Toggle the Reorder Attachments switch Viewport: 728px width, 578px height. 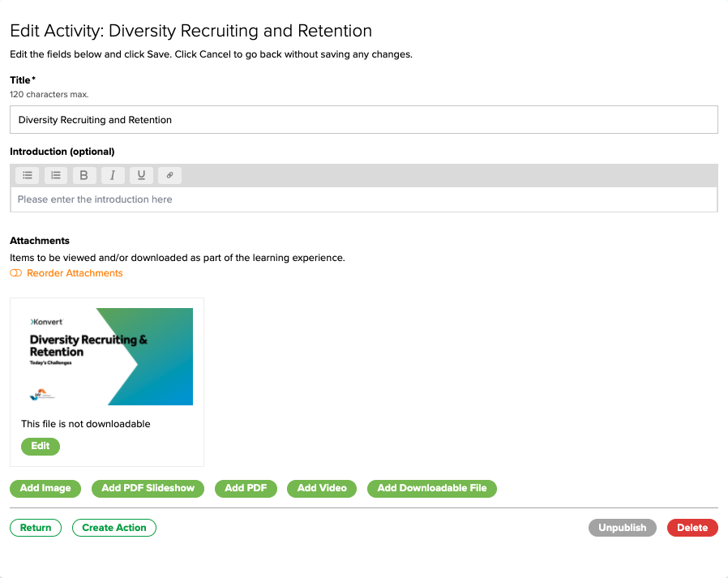pyautogui.click(x=16, y=273)
